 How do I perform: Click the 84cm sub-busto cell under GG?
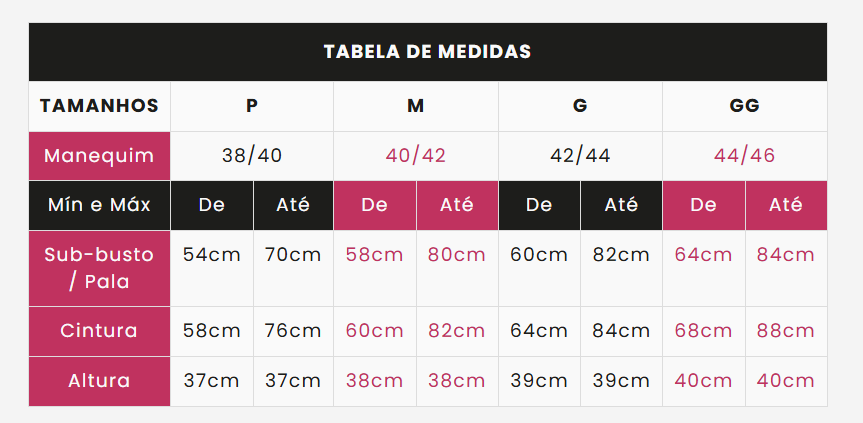point(785,268)
